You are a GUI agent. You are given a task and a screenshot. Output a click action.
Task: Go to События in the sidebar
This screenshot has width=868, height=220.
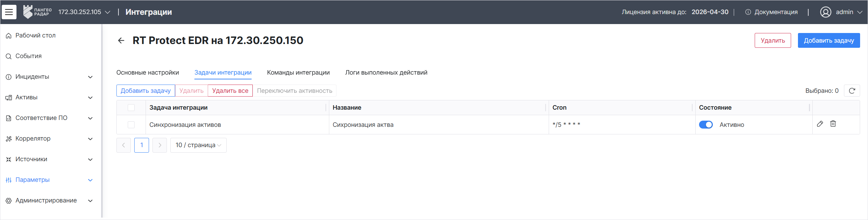(x=28, y=56)
